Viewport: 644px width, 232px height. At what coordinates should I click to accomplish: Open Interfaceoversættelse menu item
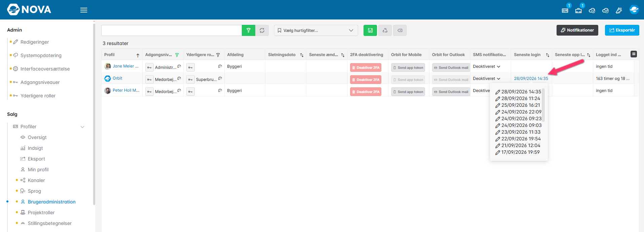[45, 69]
